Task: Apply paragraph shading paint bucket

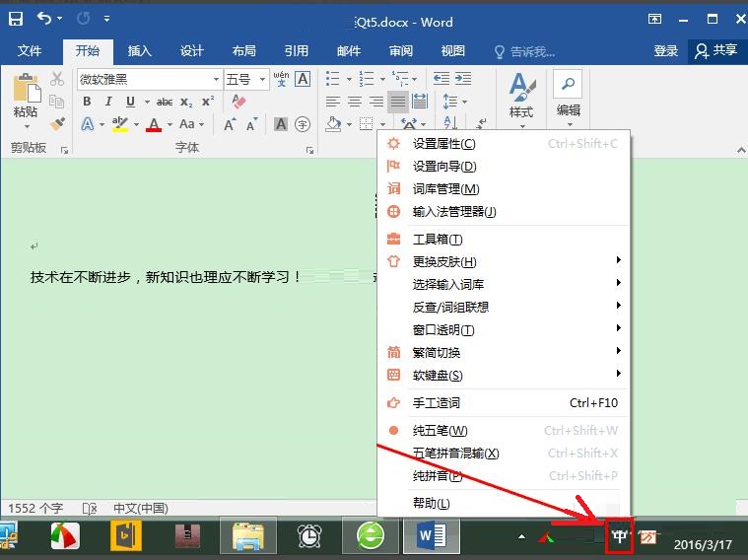Action: click(333, 124)
